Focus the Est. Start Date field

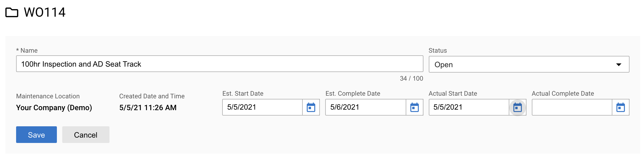tap(262, 107)
